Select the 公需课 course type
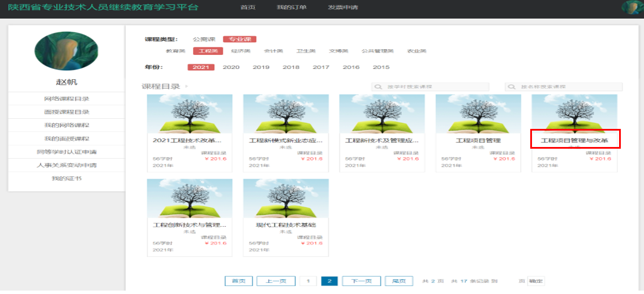This screenshot has width=644, height=294. click(204, 40)
